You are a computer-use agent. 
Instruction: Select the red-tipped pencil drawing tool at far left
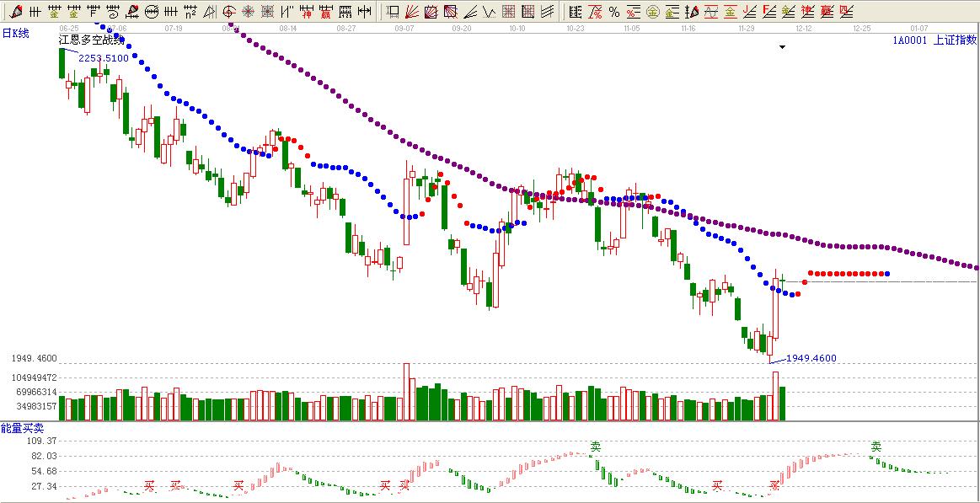point(15,12)
